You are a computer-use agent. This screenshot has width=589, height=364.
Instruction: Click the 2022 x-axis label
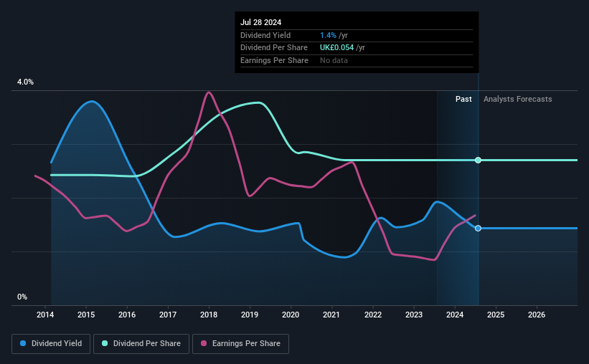click(373, 315)
